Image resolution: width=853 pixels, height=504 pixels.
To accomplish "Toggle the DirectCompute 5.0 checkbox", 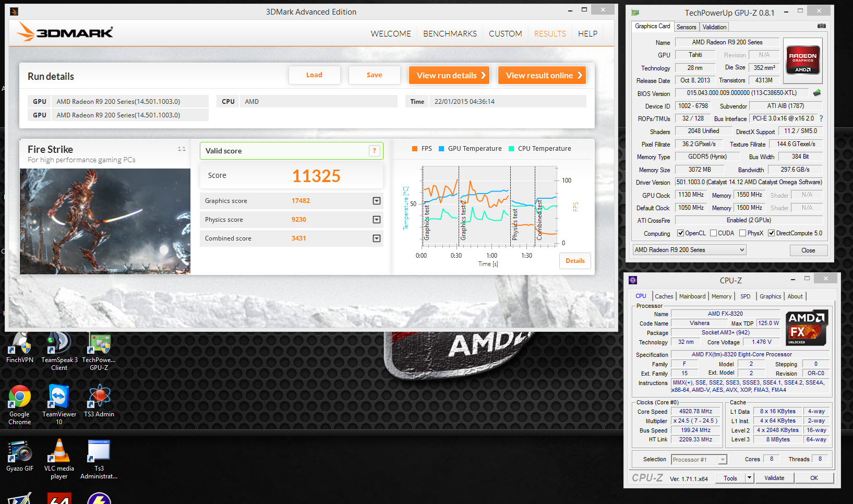I will pos(771,233).
